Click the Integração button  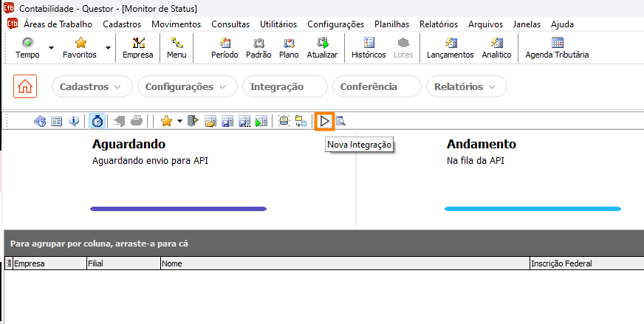click(284, 86)
